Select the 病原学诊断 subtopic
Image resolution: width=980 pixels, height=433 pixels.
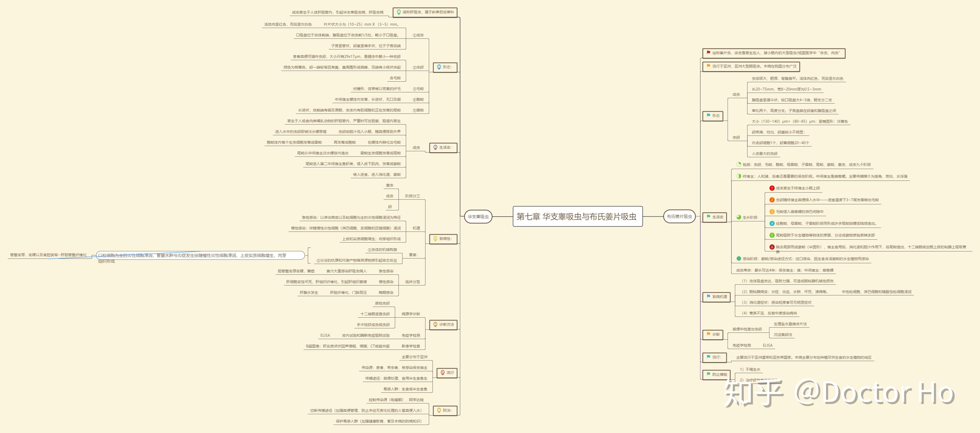411,314
